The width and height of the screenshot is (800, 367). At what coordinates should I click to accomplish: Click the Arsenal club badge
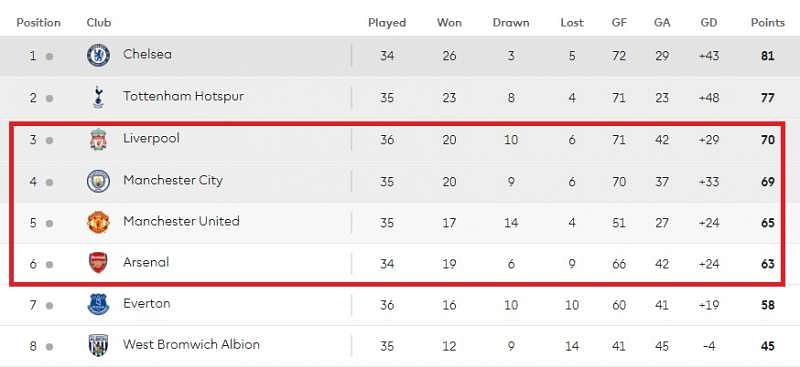point(98,263)
